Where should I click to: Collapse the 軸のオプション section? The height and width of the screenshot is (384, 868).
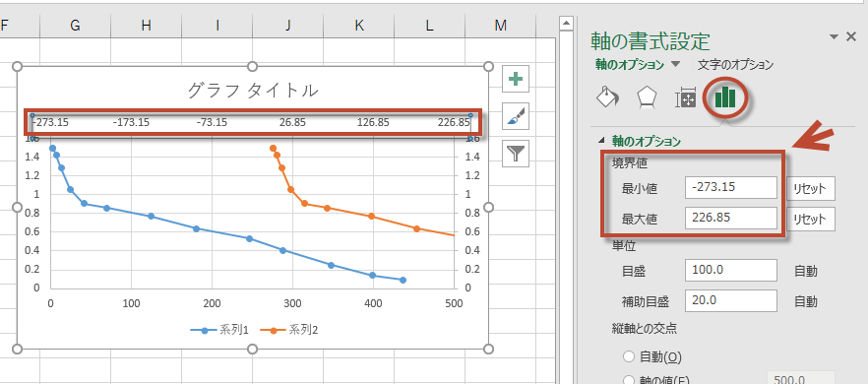pyautogui.click(x=601, y=142)
